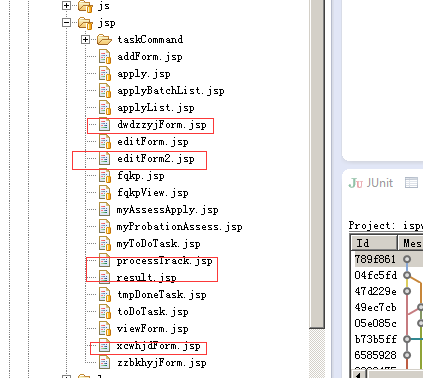Select myProbationAssess.jsp in the tree
Screen dimensions: 423x378
(x=179, y=227)
